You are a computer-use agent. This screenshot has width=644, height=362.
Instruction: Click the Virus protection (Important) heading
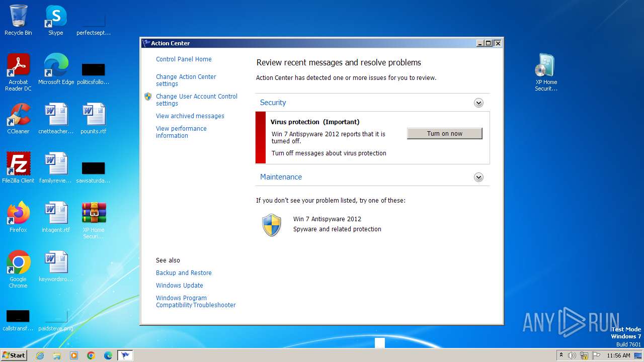pos(315,122)
